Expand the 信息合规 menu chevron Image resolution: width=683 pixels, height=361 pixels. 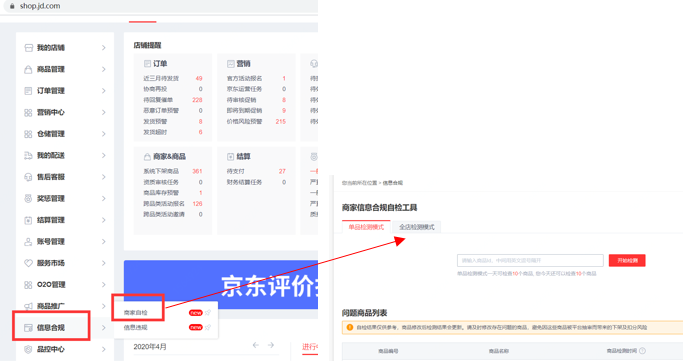click(104, 328)
